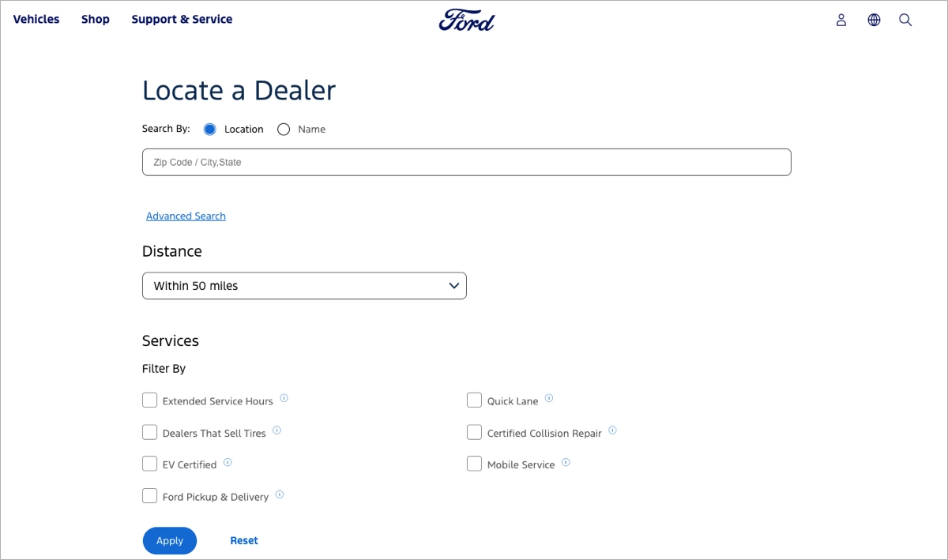The width and height of the screenshot is (948, 560).
Task: Click the Ford logo
Action: click(466, 20)
